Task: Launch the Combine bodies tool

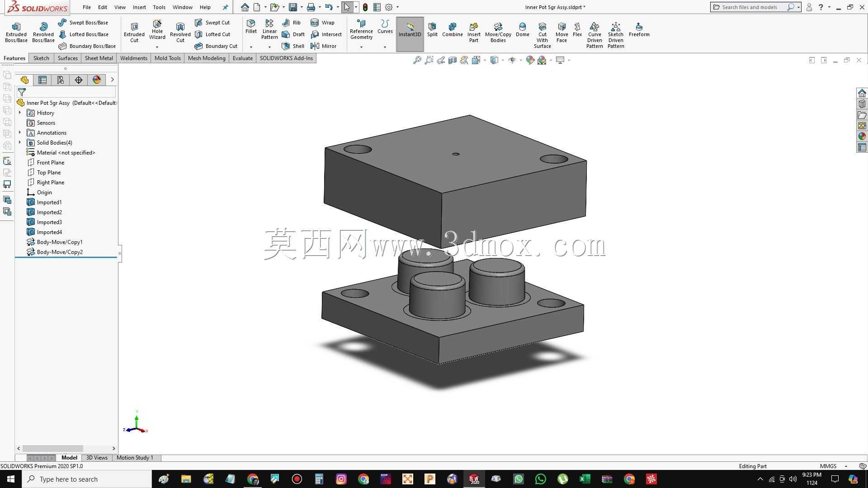Action: 453,30
